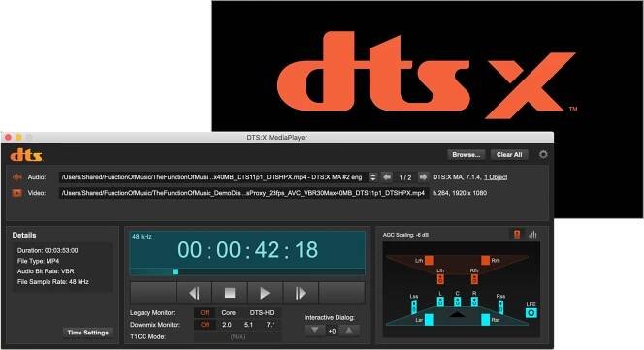
Task: Select the L front speaker
Action: (x=440, y=302)
